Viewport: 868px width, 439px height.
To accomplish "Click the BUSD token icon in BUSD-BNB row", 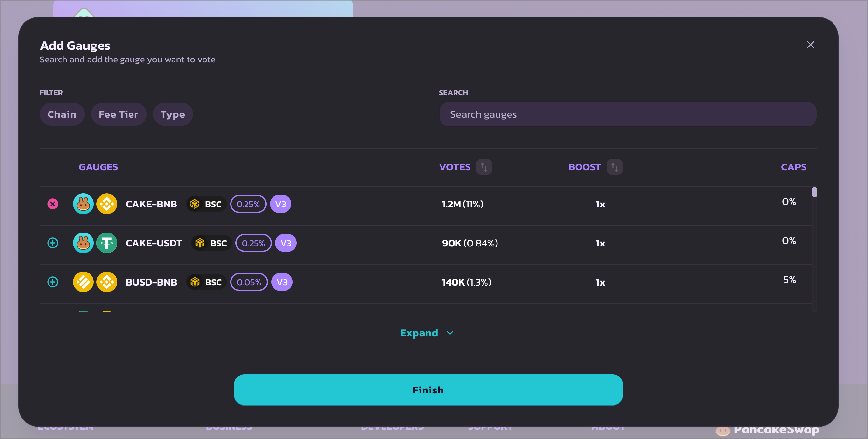I will 83,282.
